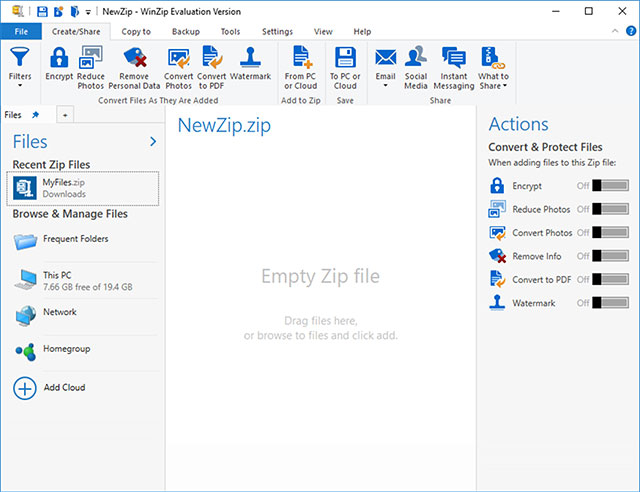Click the Actions pane heading
640x492 pixels.
pyautogui.click(x=518, y=124)
